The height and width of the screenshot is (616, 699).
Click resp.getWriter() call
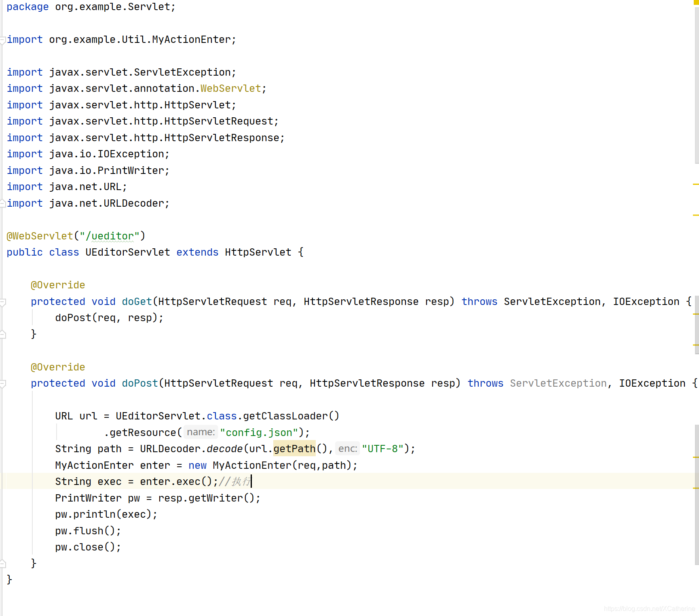coord(207,498)
